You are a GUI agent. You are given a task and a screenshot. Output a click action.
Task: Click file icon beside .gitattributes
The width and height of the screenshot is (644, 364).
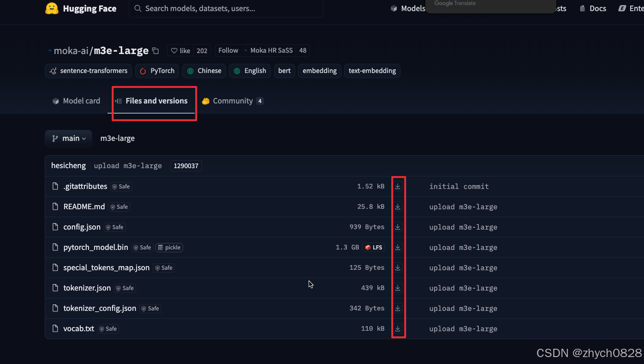tap(55, 186)
